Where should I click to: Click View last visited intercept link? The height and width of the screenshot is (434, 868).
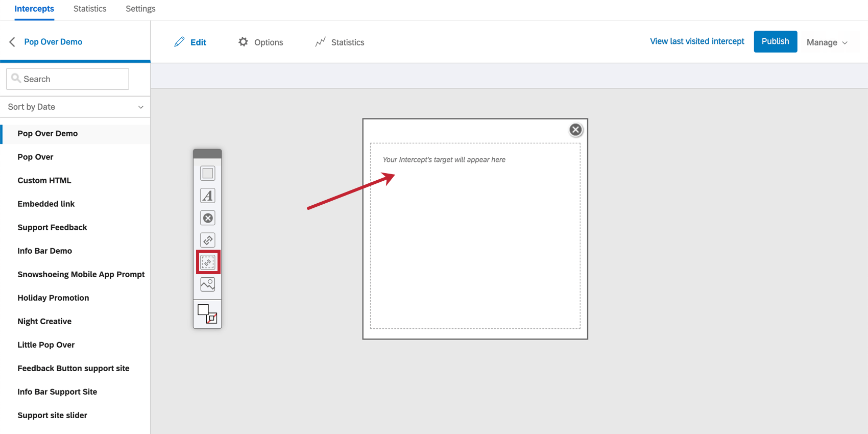[697, 41]
